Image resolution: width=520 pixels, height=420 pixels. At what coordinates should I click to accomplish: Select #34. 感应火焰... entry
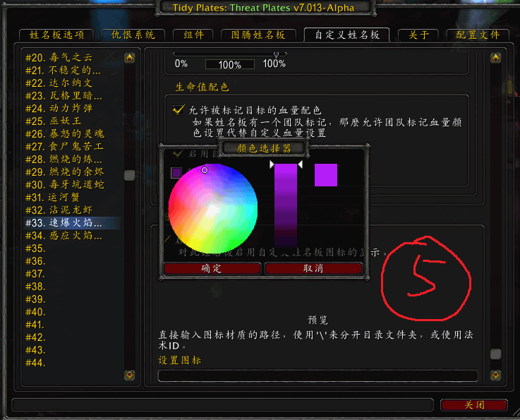[71, 236]
